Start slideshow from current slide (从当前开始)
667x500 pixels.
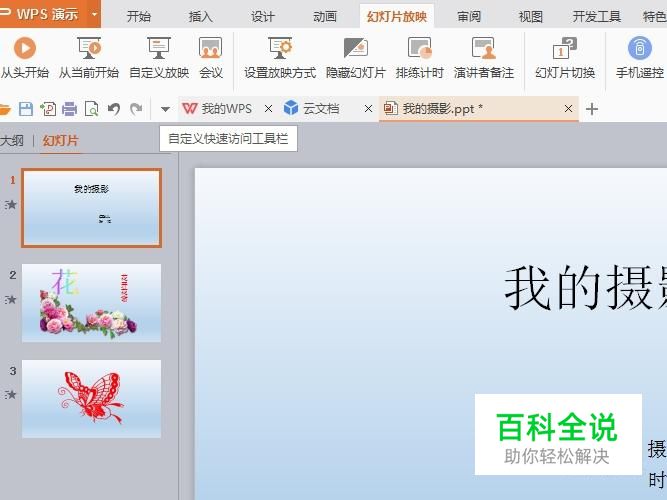pyautogui.click(x=88, y=58)
